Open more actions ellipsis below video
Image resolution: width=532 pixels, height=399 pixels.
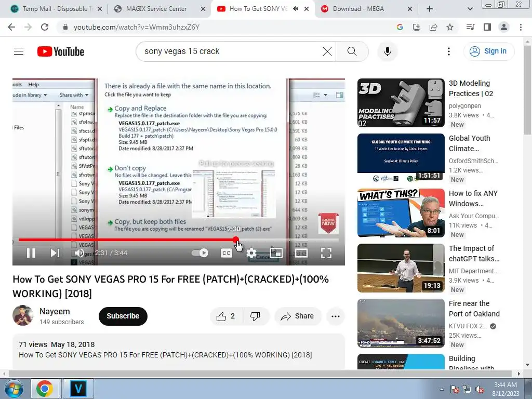336,316
